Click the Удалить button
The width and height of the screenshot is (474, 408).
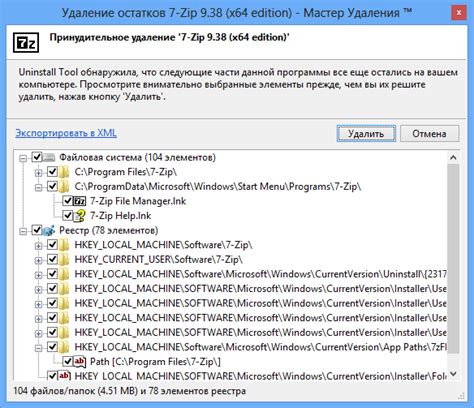[366, 134]
